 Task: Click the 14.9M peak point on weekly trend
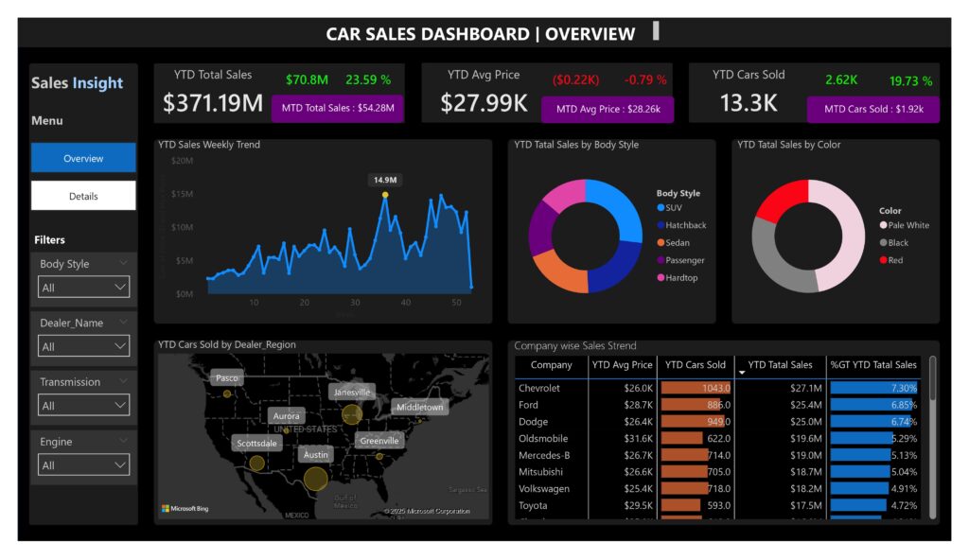pos(384,195)
